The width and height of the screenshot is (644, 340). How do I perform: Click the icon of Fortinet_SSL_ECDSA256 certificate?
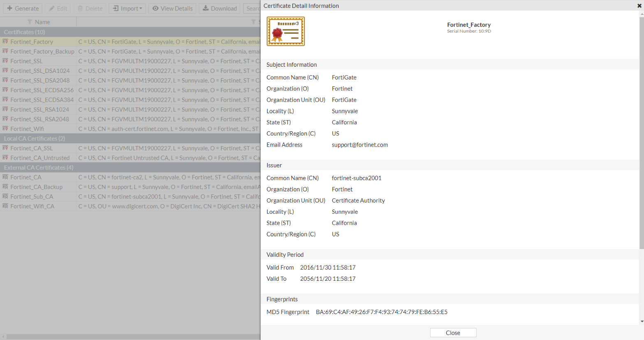click(x=5, y=90)
